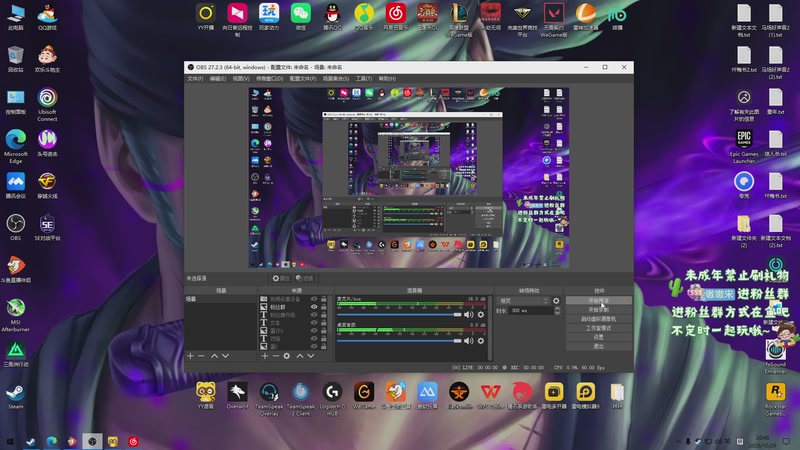Toggle visibility of 视频采集设备 source
Screen dimensions: 800x450
point(314,299)
